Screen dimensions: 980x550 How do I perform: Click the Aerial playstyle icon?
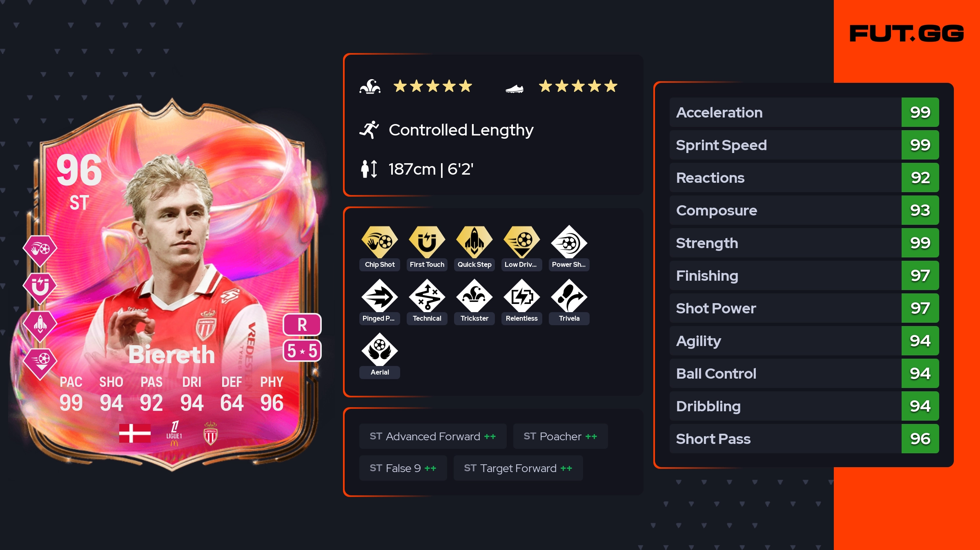pyautogui.click(x=380, y=350)
